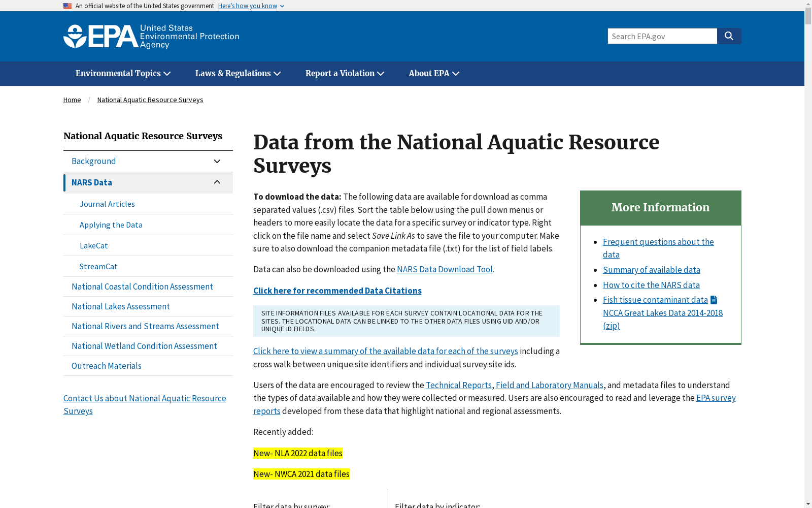The width and height of the screenshot is (812, 508).
Task: Click the page title Data from the National Aquatic Resource Surveys
Action: (x=456, y=154)
